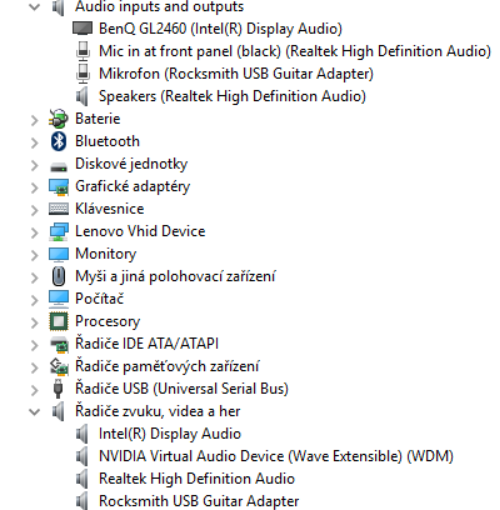The width and height of the screenshot is (500, 510).
Task: Click the Lenovo Vhid Device icon
Action: (59, 232)
